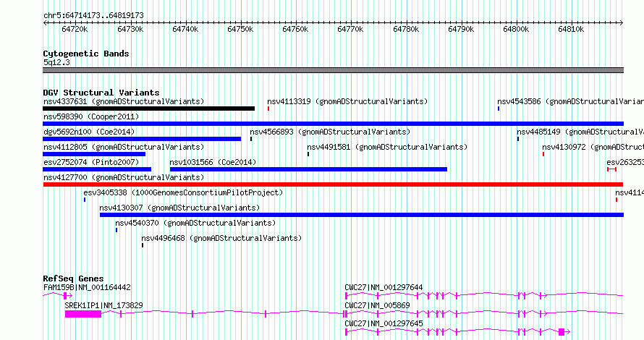Click the 64720k ruler tick label

75,30
